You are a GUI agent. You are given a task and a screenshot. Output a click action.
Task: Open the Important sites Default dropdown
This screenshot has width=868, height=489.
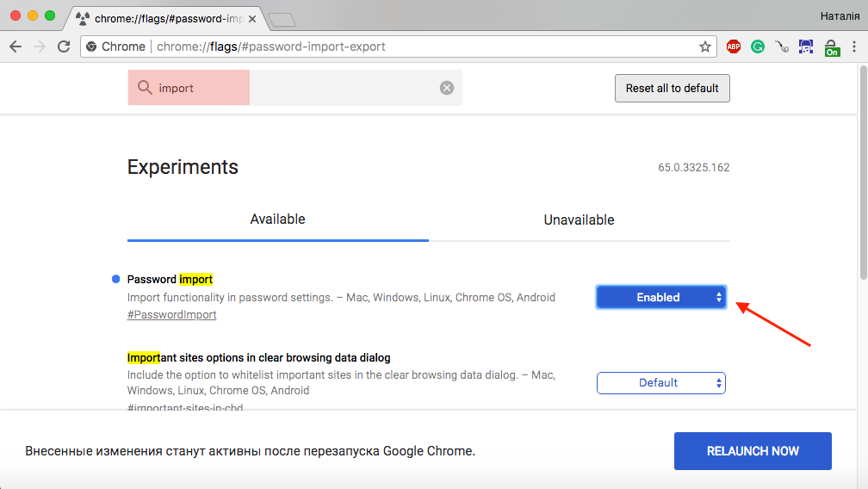pyautogui.click(x=660, y=383)
